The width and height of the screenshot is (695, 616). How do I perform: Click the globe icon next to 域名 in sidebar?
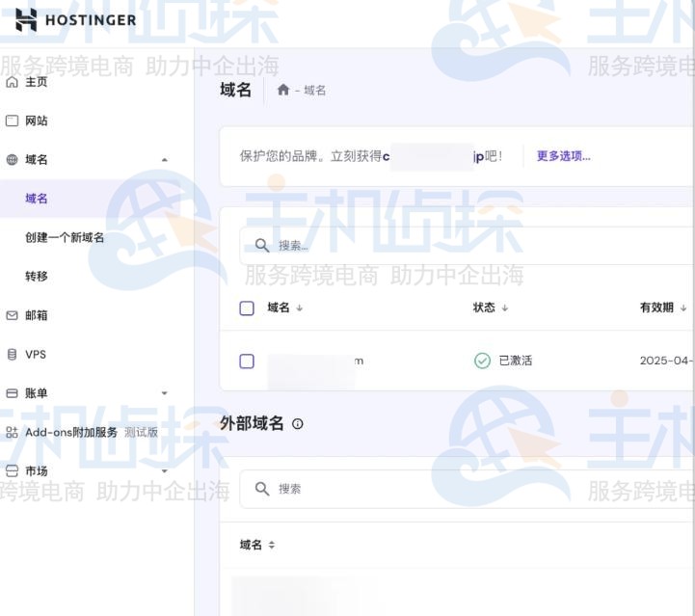pos(12,159)
